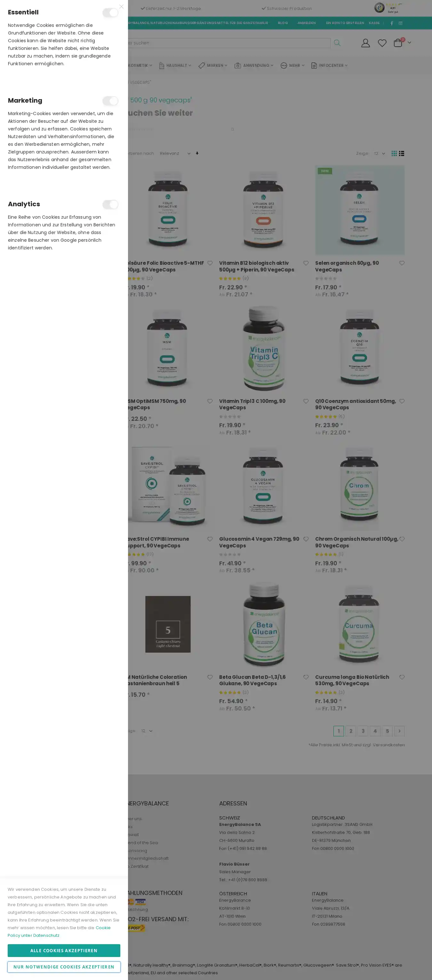Open the Anwendung menu item
The height and width of the screenshot is (980, 432).
pyautogui.click(x=254, y=66)
